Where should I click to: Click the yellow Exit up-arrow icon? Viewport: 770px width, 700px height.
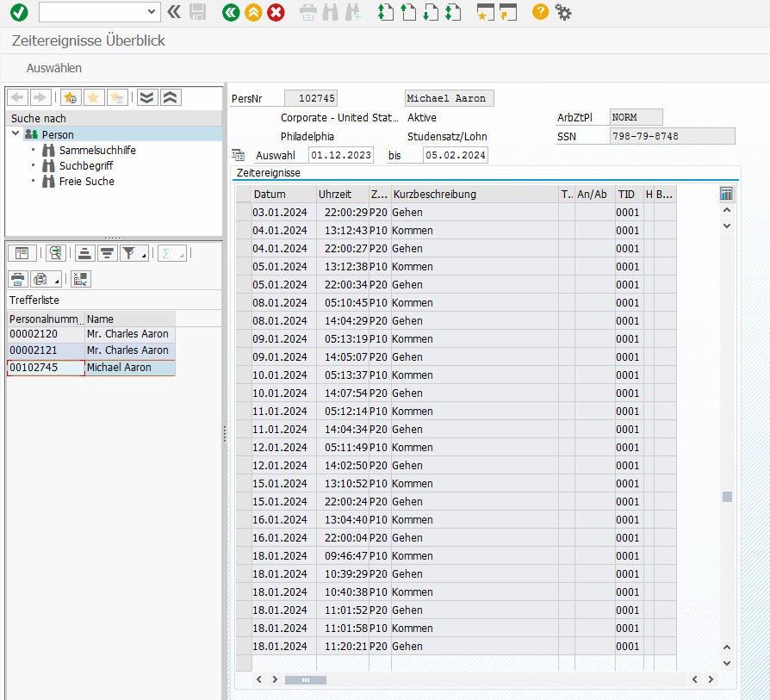click(253, 12)
